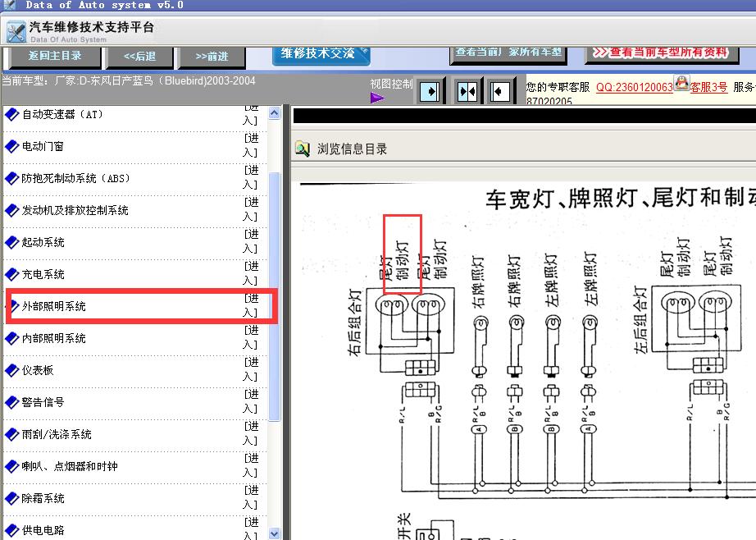This screenshot has width=756, height=540.
Task: Select 内部照明系统 entry
Action: [x=54, y=338]
